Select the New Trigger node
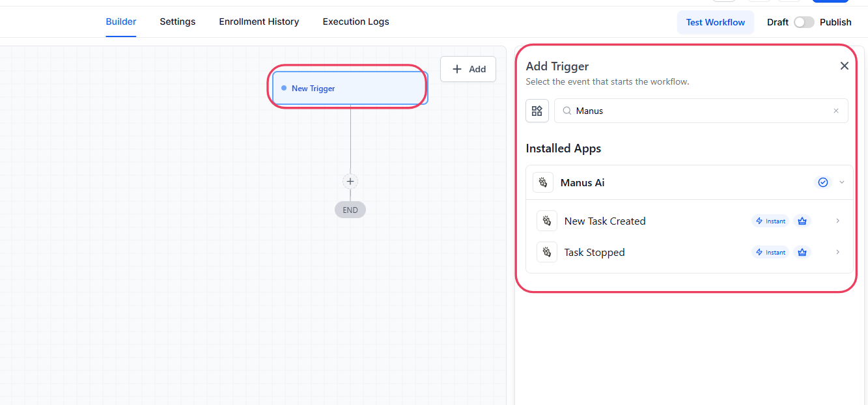Image resolution: width=868 pixels, height=405 pixels. point(350,88)
